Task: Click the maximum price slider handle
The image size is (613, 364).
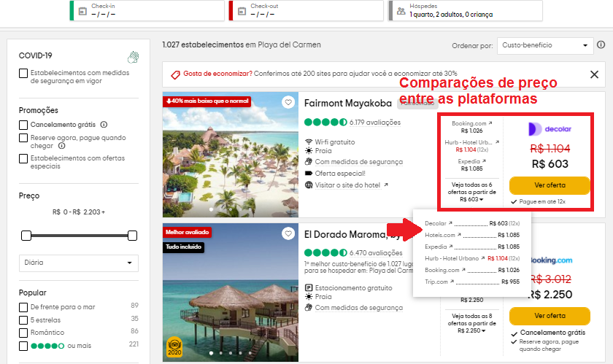Action: (132, 236)
